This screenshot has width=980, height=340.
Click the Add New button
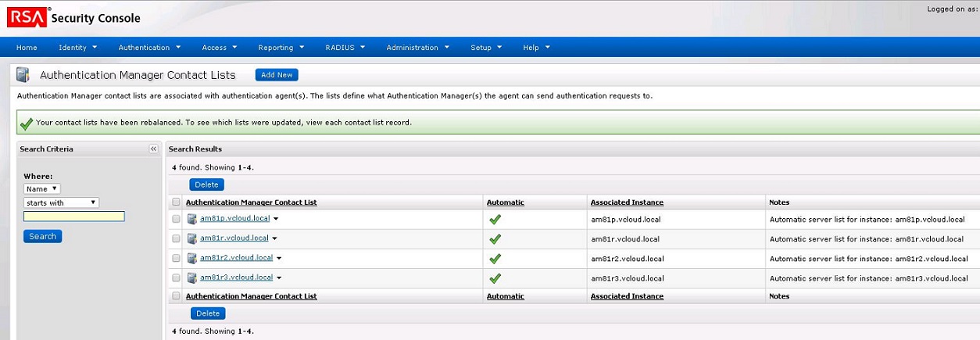(277, 75)
